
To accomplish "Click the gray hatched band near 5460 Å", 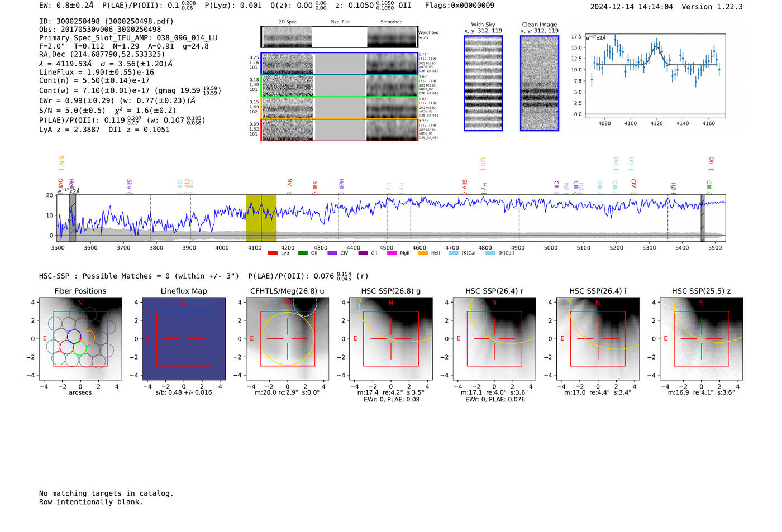I will pyautogui.click(x=703, y=218).
